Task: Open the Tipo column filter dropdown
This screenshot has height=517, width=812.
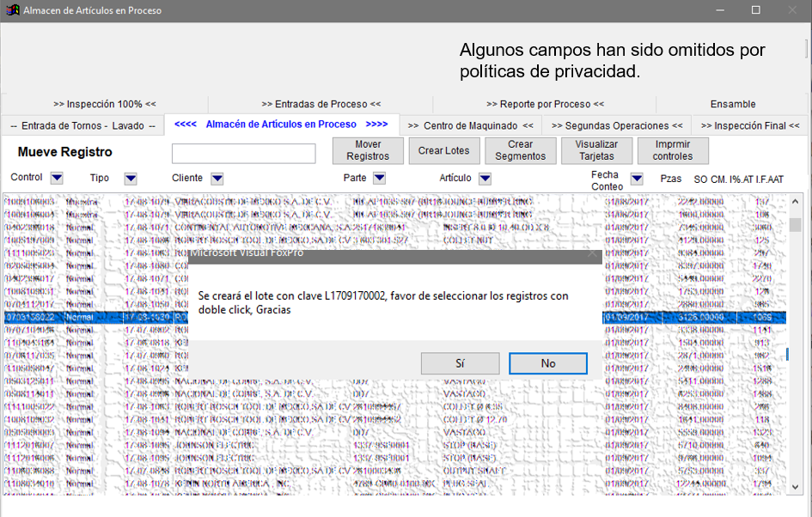Action: pyautogui.click(x=131, y=179)
